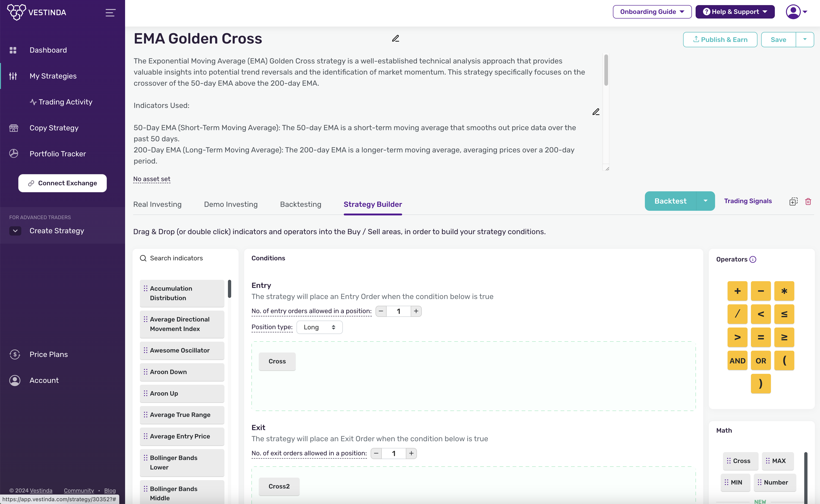Open Dashboard in the sidebar
Screen dimensions: 820x504
(48, 50)
